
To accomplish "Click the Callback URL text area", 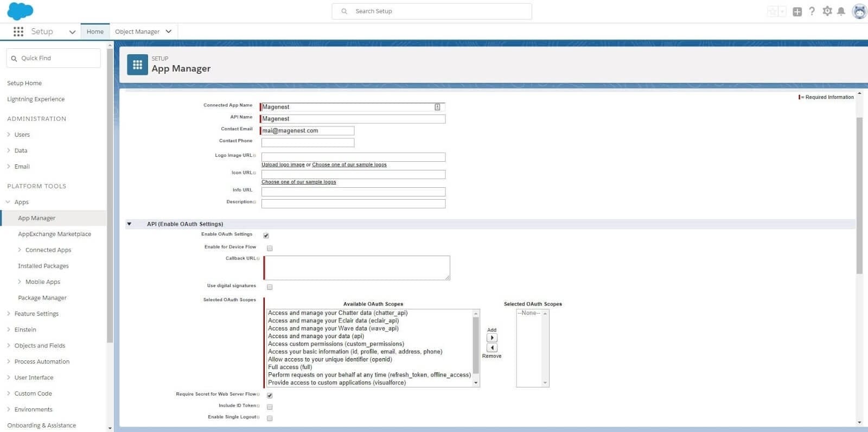I will point(358,268).
